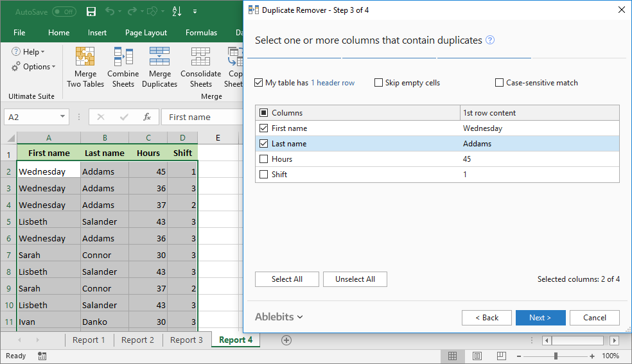
Task: Switch to the Insert ribbon tab
Action: point(97,33)
